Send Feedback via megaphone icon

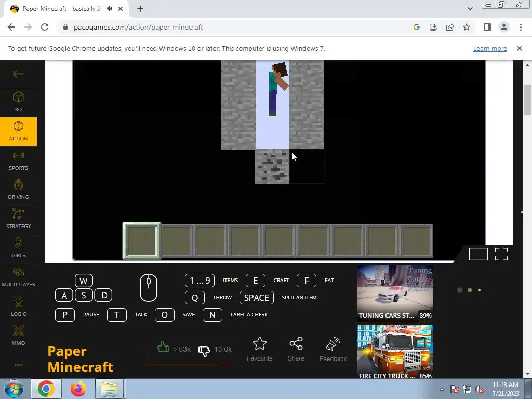pos(333,350)
